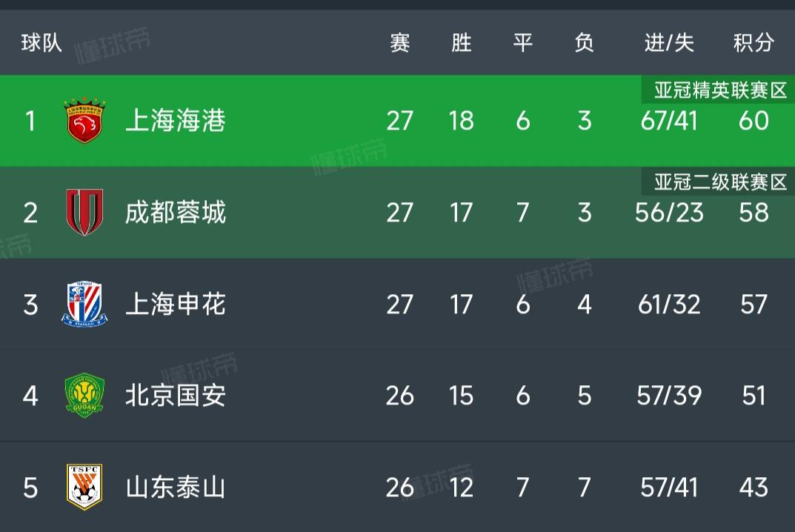Click the 赛 matches played column header
Viewport: 795px width, 532px height.
(400, 43)
